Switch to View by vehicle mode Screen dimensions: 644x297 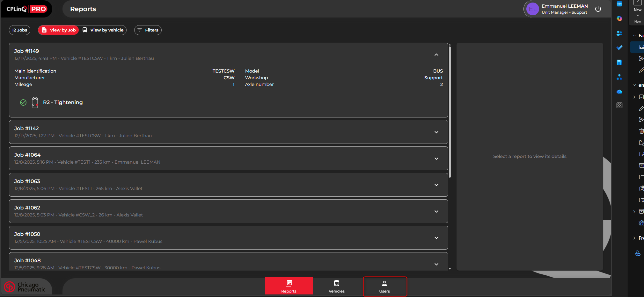[103, 30]
